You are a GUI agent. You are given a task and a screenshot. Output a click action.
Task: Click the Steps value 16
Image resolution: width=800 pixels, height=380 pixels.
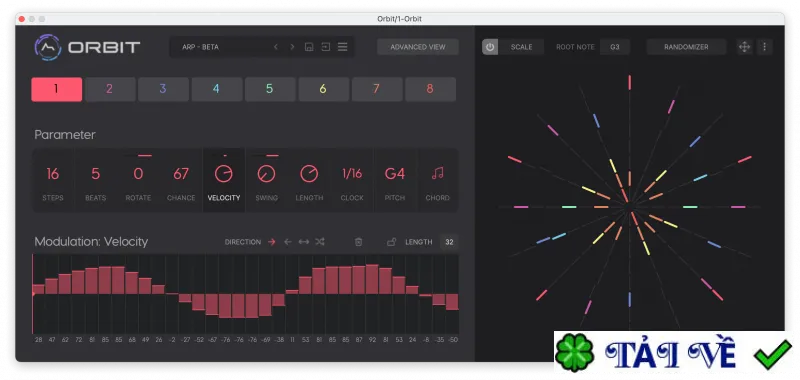[53, 174]
